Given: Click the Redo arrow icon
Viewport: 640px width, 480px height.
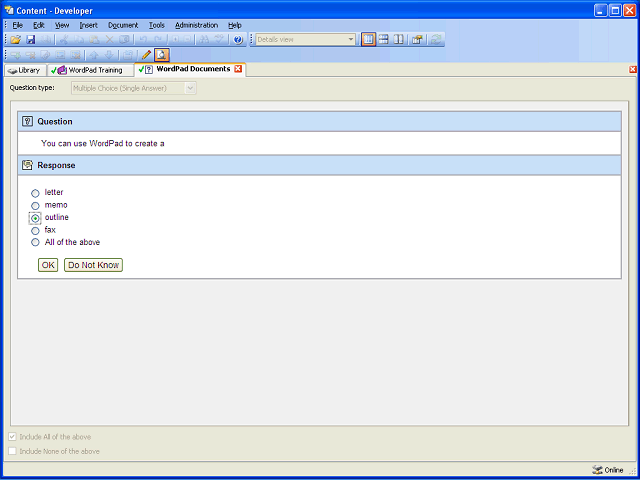Looking at the screenshot, I should [158, 40].
